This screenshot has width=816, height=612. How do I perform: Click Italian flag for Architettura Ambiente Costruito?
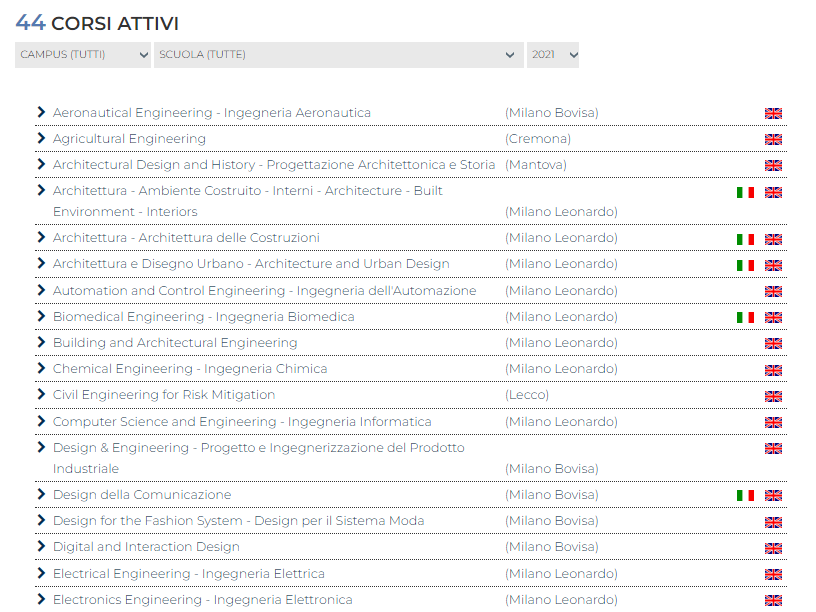(745, 193)
